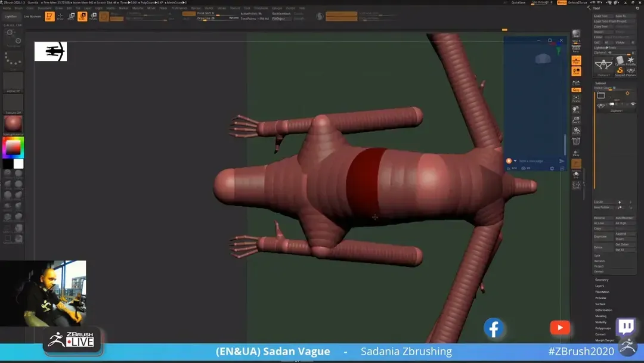The width and height of the screenshot is (644, 363).
Task: Expand the Geometry subpalette
Action: (602, 280)
